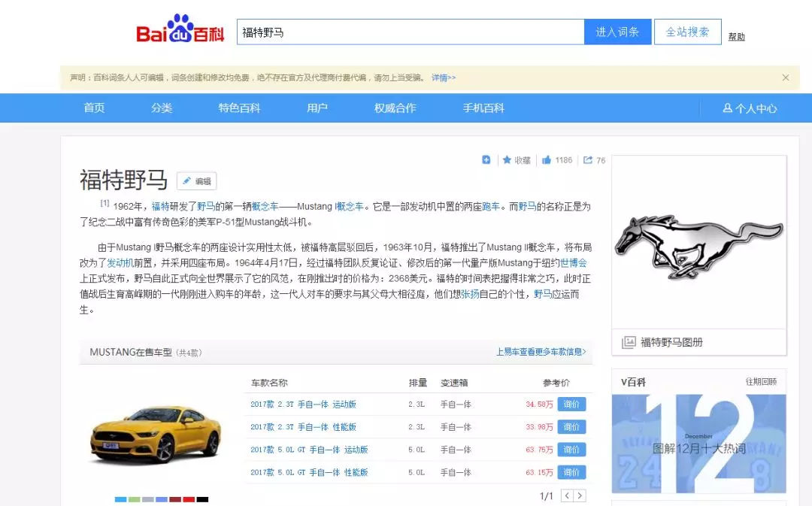Click the 进入词条 button
This screenshot has height=506, width=812.
tap(617, 32)
